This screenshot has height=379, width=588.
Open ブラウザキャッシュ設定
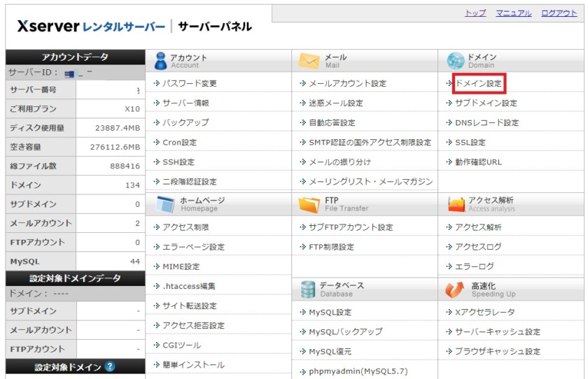[x=498, y=351]
